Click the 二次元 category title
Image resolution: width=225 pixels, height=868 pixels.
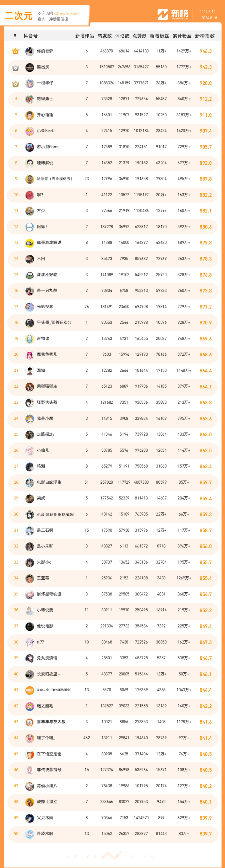tap(19, 16)
